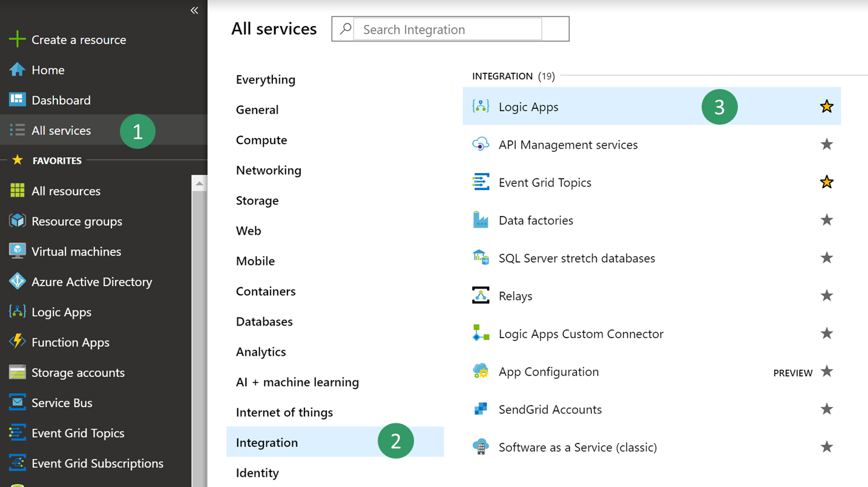
Task: Click the Virtual machines monitor icon
Action: (17, 251)
